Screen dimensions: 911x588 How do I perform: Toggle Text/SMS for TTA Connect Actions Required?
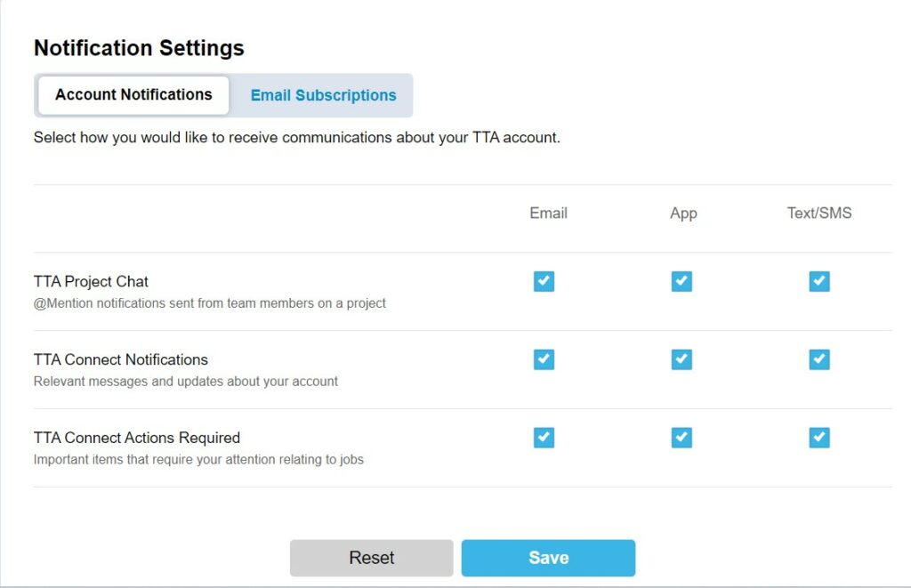click(x=818, y=438)
